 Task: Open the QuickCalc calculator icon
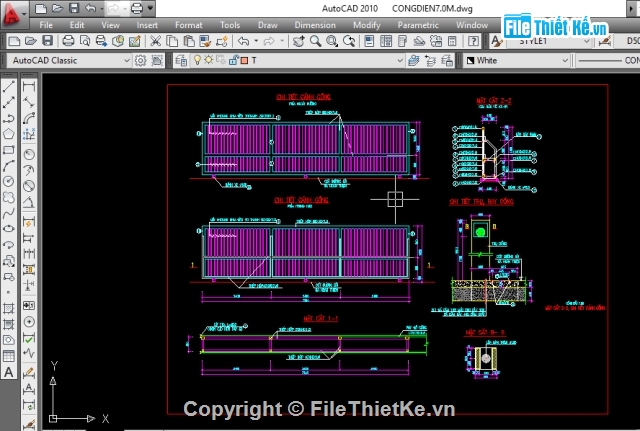(x=452, y=41)
